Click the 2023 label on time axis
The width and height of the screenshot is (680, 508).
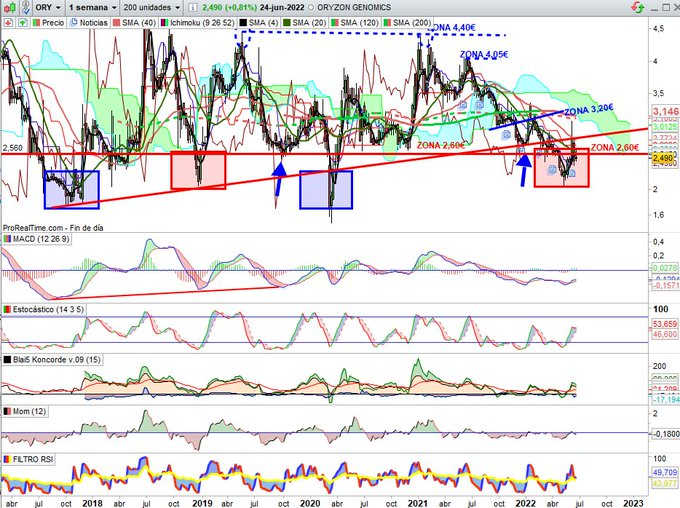[x=634, y=503]
